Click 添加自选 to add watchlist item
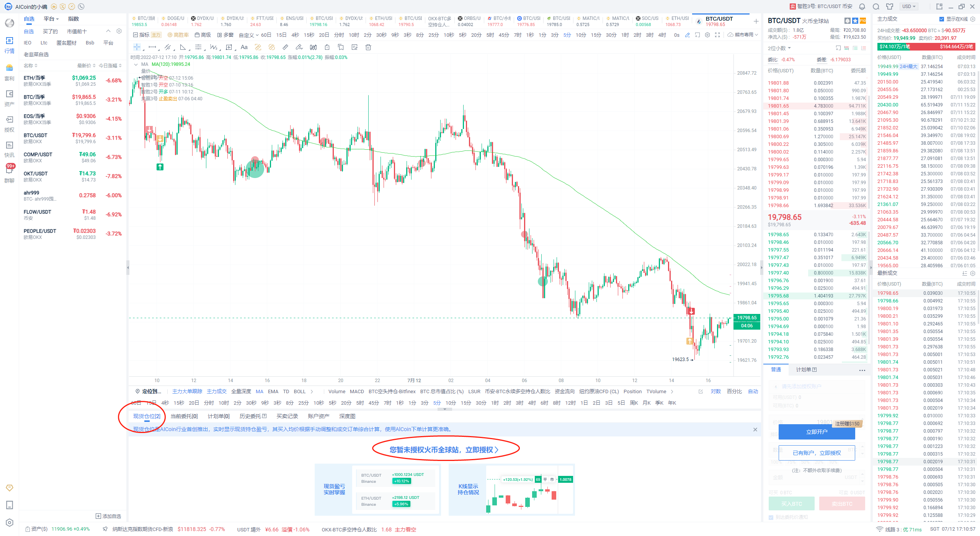The height and width of the screenshot is (536, 980). pyautogui.click(x=108, y=516)
